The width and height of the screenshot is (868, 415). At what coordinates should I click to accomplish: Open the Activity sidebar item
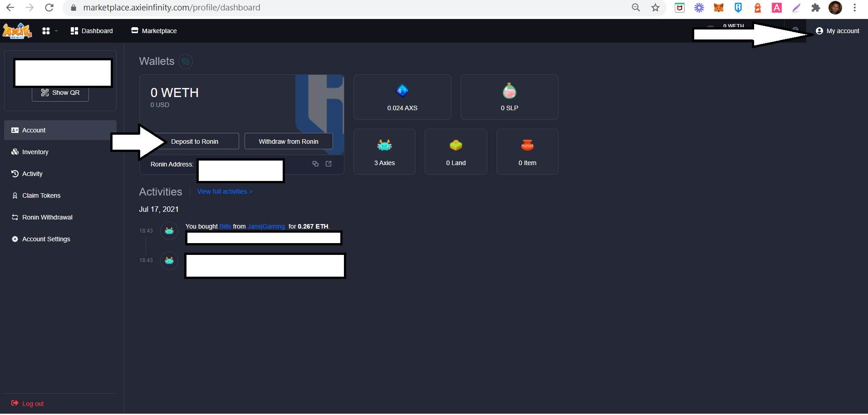[60, 174]
